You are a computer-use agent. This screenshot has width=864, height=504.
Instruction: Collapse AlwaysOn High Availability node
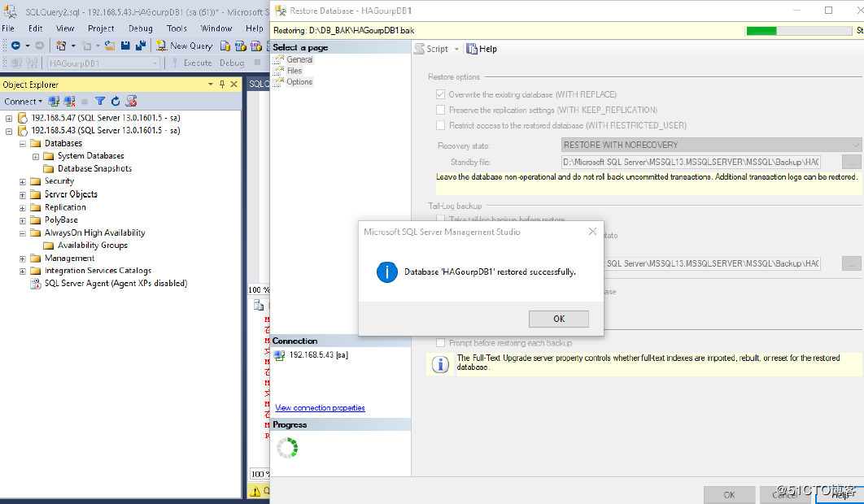(23, 233)
